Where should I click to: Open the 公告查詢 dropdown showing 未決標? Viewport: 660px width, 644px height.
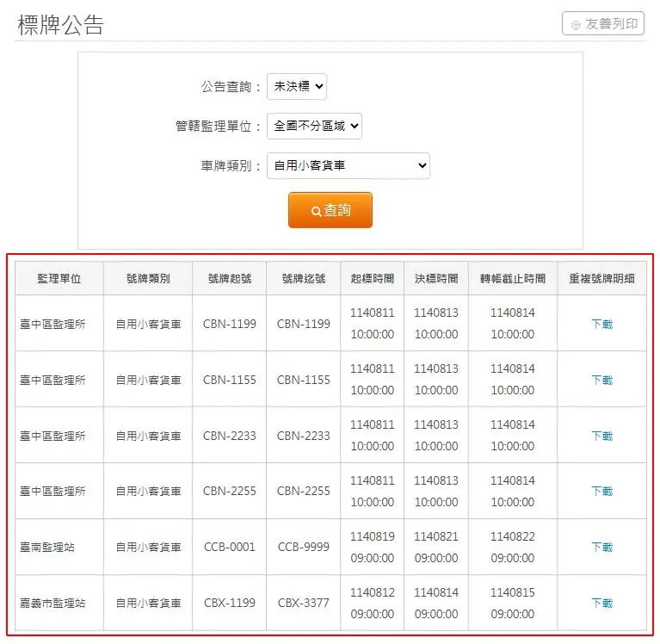tap(297, 86)
